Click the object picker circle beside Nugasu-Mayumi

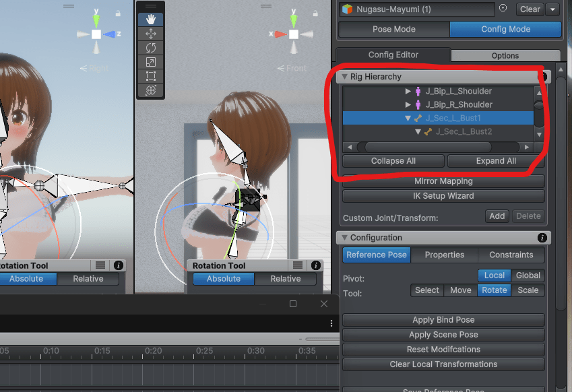503,9
